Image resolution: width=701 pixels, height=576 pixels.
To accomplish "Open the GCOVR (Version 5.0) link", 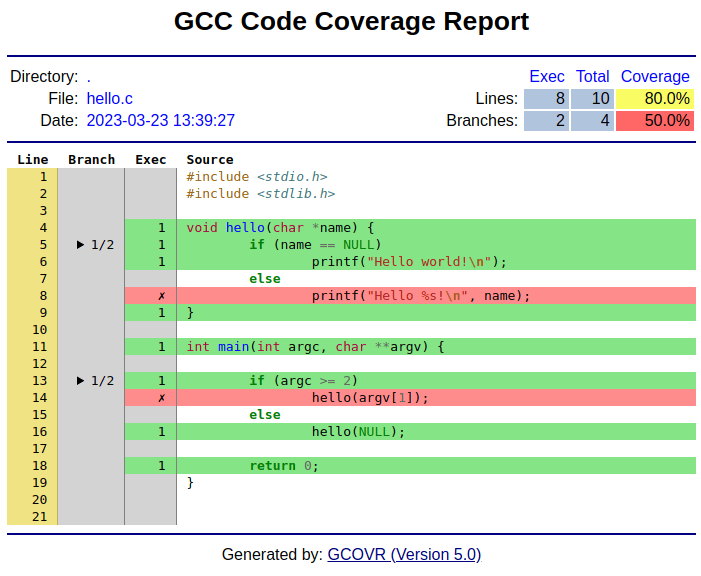I will tap(404, 554).
